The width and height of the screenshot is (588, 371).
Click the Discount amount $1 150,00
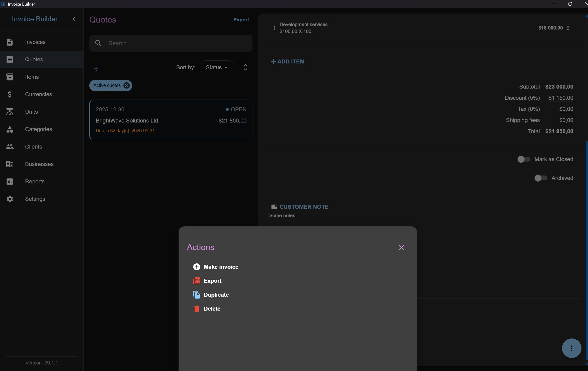coord(561,98)
